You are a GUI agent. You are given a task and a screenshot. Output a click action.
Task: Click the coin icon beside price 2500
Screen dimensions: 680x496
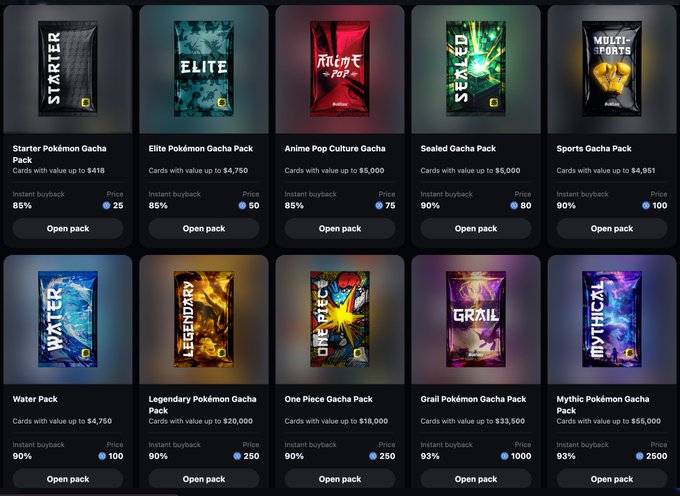click(x=639, y=456)
